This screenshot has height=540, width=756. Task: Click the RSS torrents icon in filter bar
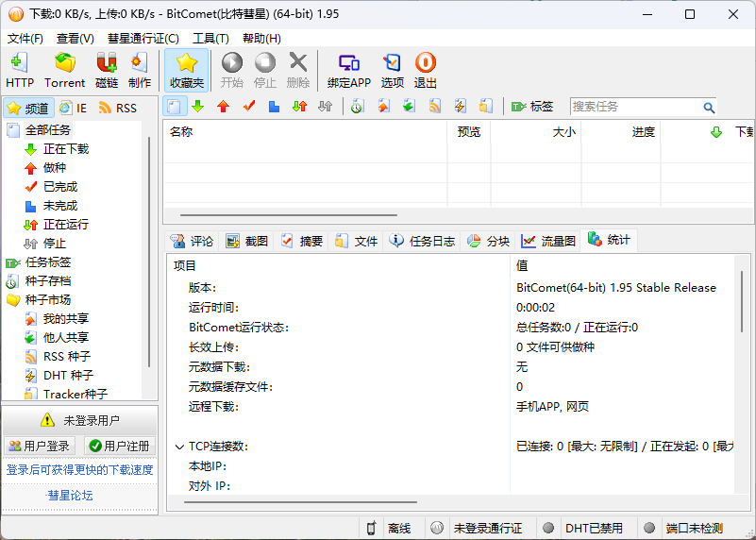[x=435, y=106]
